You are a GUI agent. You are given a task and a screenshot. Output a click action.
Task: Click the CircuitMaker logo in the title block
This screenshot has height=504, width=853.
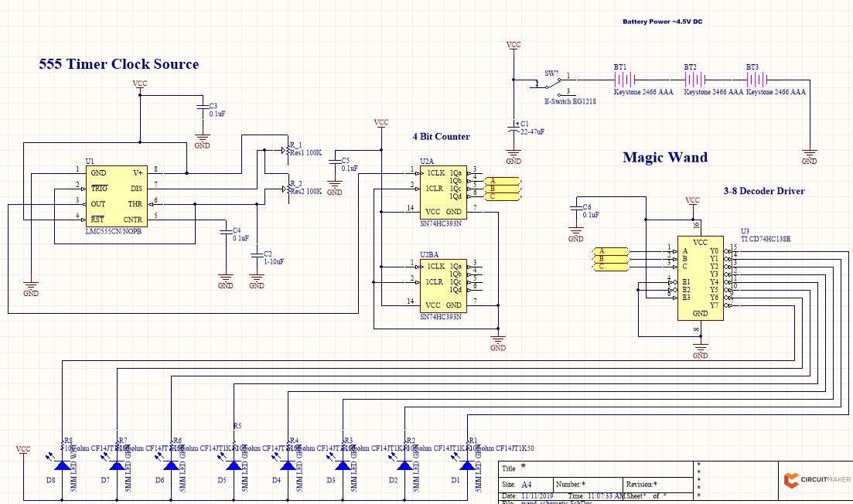click(817, 480)
